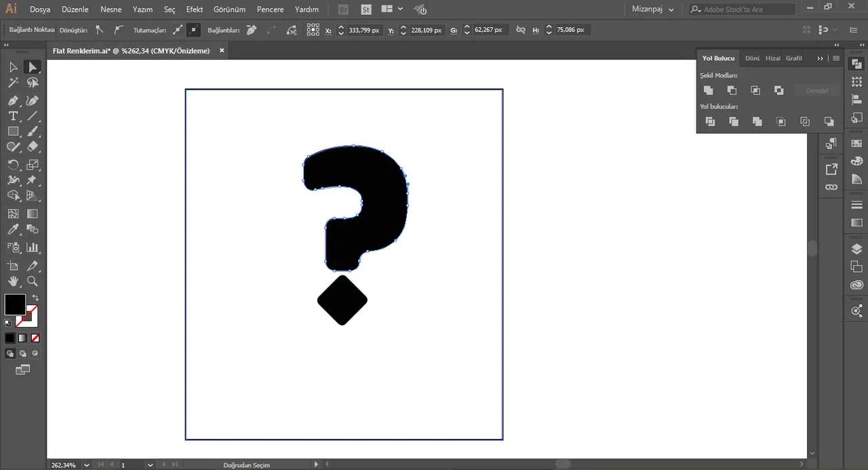Viewport: 868px width, 470px height.
Task: Click the Unite shape mode in Yol Bulucu
Action: click(708, 90)
